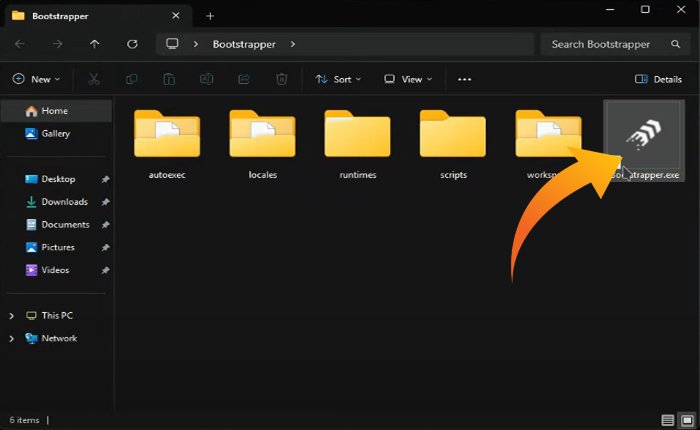The width and height of the screenshot is (700, 430).
Task: Switch to details list view icon
Action: (x=667, y=420)
